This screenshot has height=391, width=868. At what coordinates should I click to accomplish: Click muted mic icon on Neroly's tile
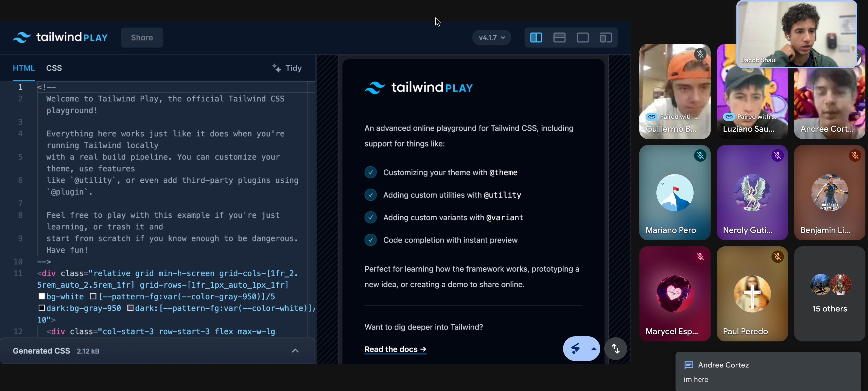[777, 155]
